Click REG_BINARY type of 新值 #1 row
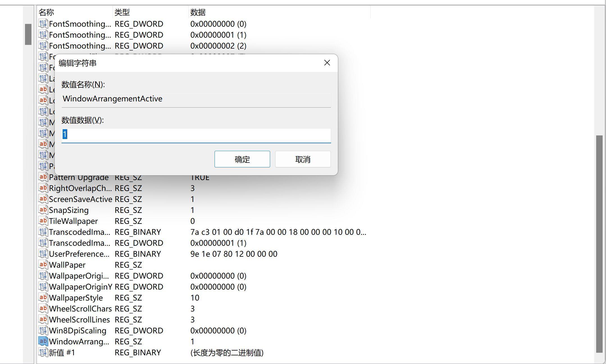 point(138,352)
